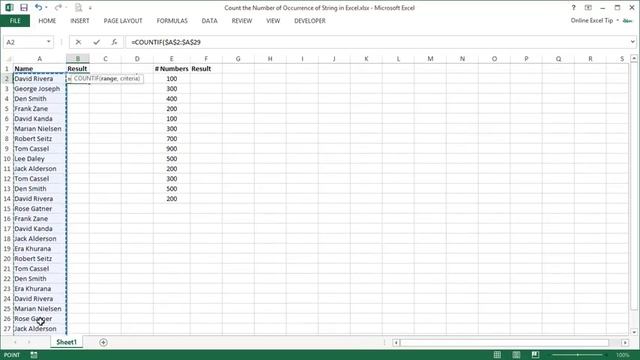640x360 pixels.
Task: Click Lee Daley cell
Action: click(x=40, y=159)
